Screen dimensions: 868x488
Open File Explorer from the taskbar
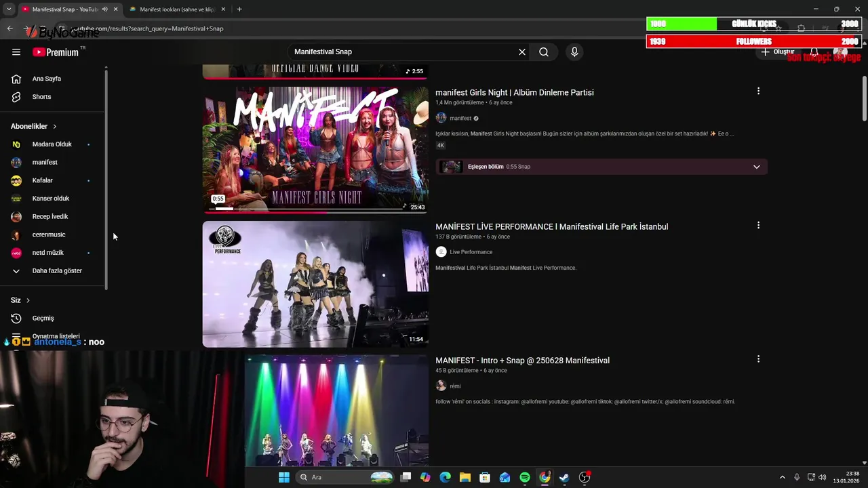465,477
